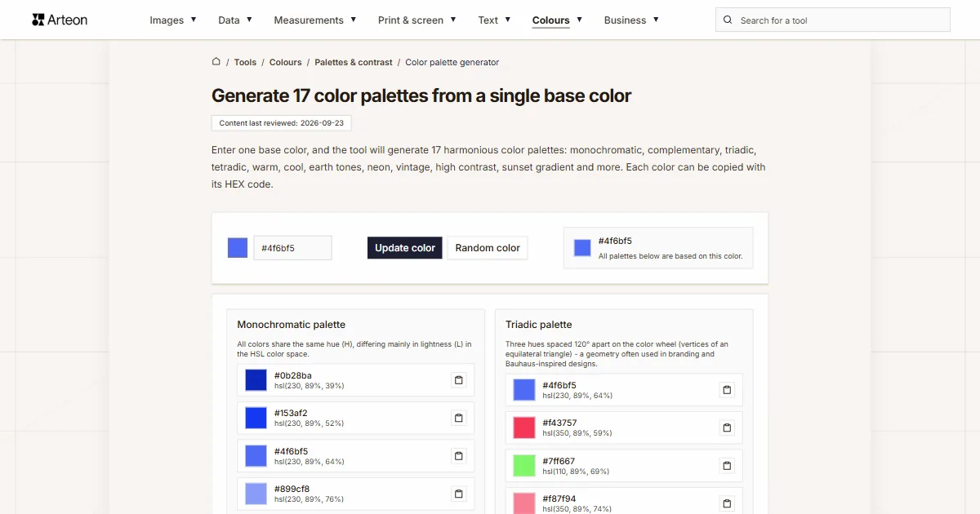Open the base color picker swatch
Viewport: 980px width, 514px height.
pyautogui.click(x=238, y=248)
